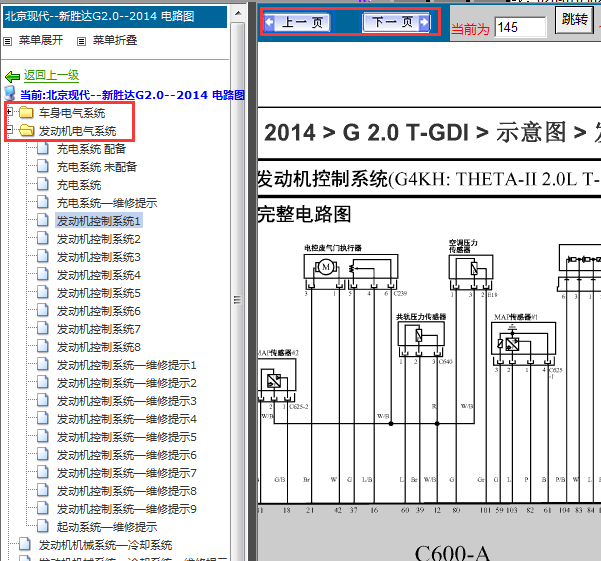This screenshot has width=601, height=561.
Task: Click document icon beside 发动机控制系统2
Action: coord(43,238)
